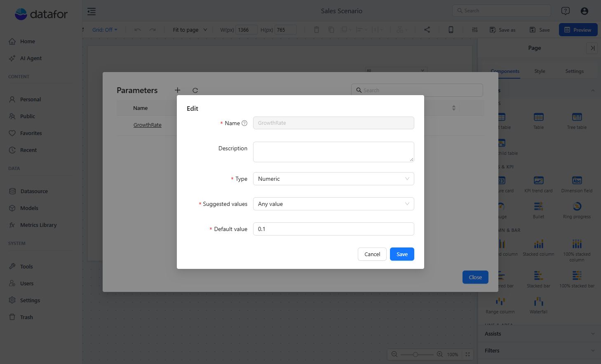Open the Suggested values dropdown

tap(333, 204)
